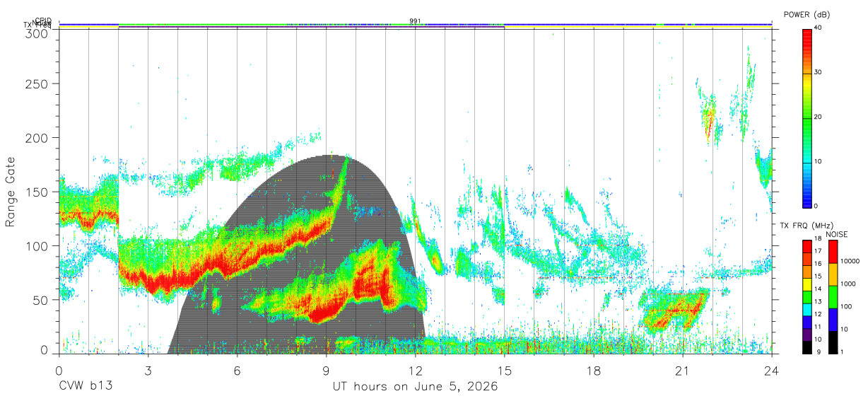The image size is (868, 401).
Task: Click the purple 10–11 MHz TX FRQ swatch
Action: (808, 335)
